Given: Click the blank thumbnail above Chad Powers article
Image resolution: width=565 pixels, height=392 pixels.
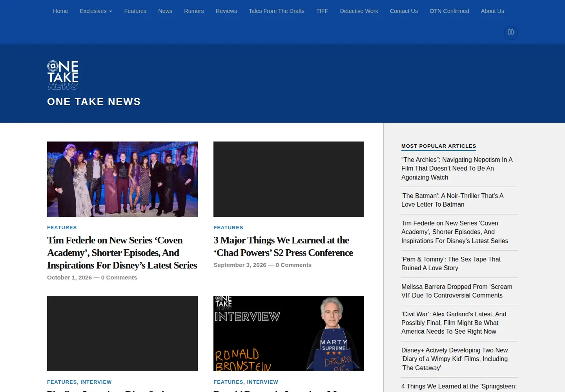Looking at the screenshot, I should pyautogui.click(x=289, y=179).
